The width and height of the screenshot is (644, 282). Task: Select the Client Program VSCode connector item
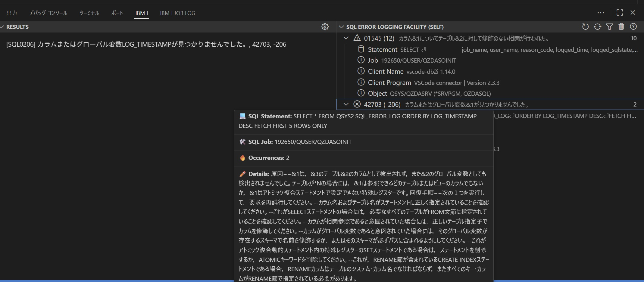[x=433, y=83]
